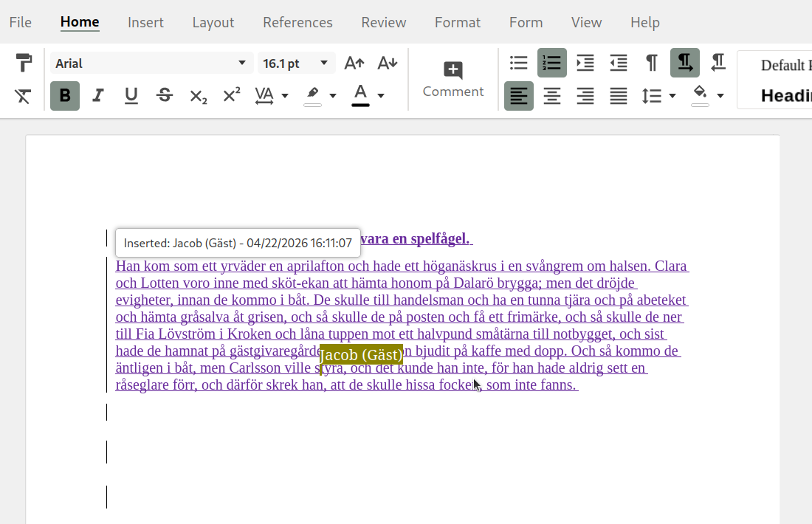The height and width of the screenshot is (524, 812).
Task: Open the font size 16.1 pt dropdown
Action: [323, 63]
